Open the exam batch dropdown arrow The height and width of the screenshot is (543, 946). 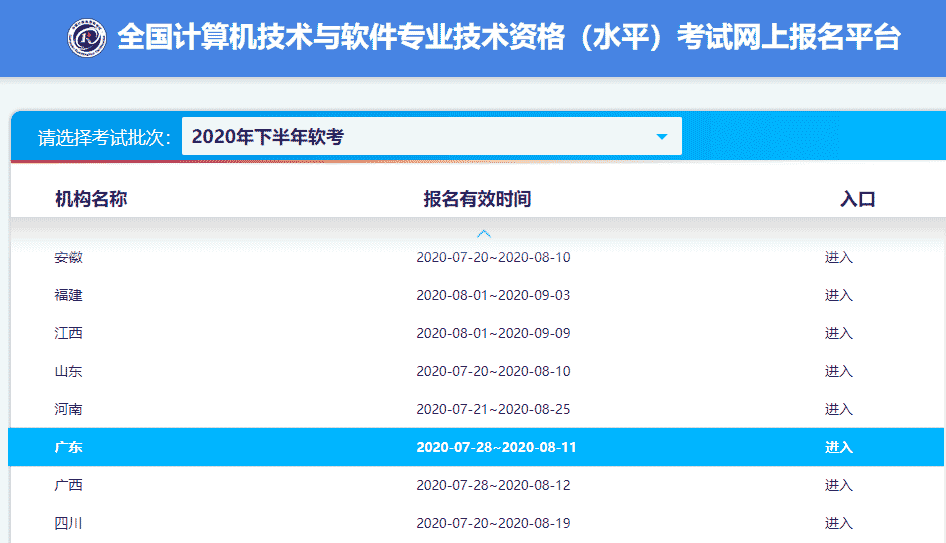click(661, 137)
